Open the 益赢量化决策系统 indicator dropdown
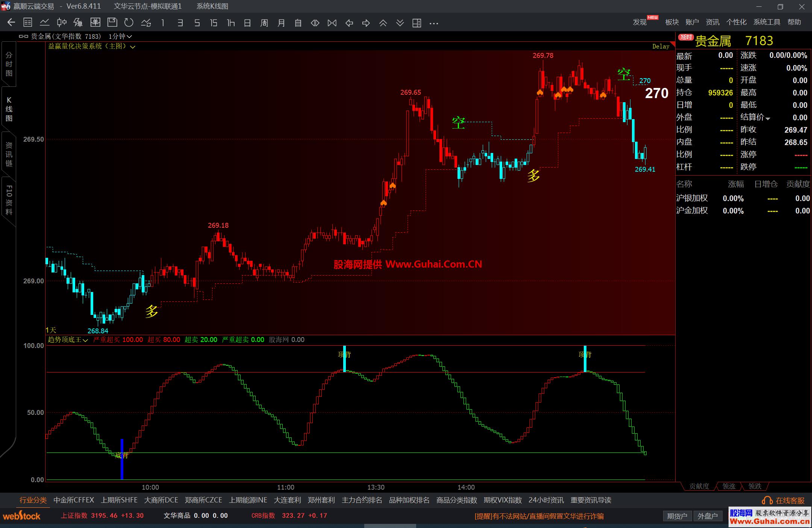 133,47
